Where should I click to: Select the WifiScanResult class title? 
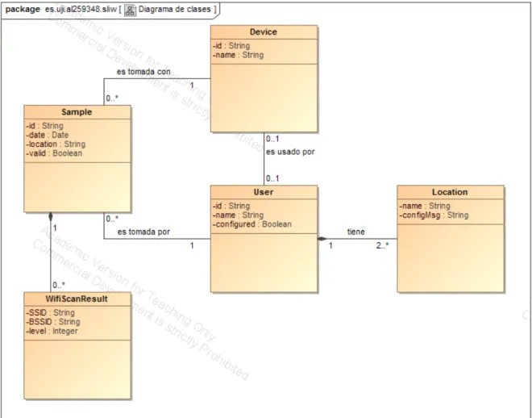[77, 299]
